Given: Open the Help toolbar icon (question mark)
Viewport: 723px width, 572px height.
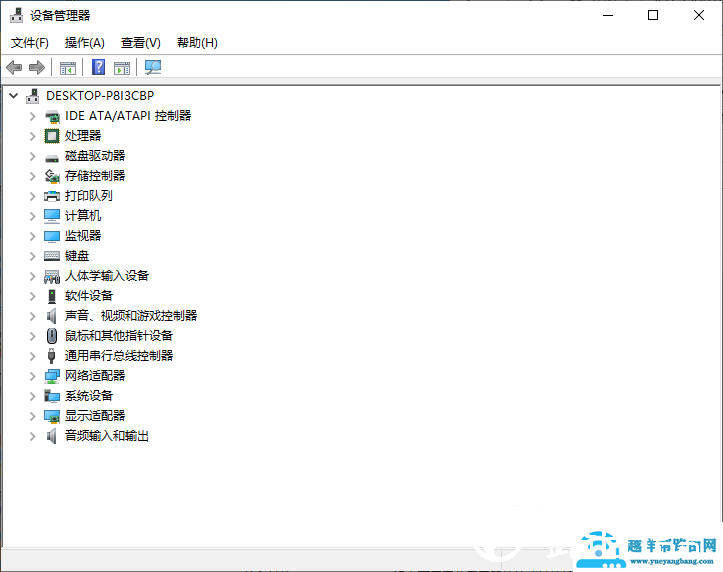Looking at the screenshot, I should [98, 67].
